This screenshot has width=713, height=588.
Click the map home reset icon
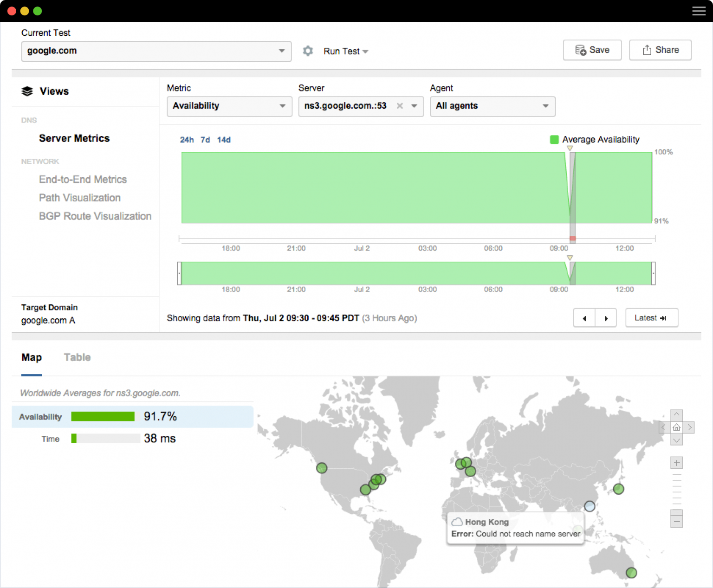[676, 427]
